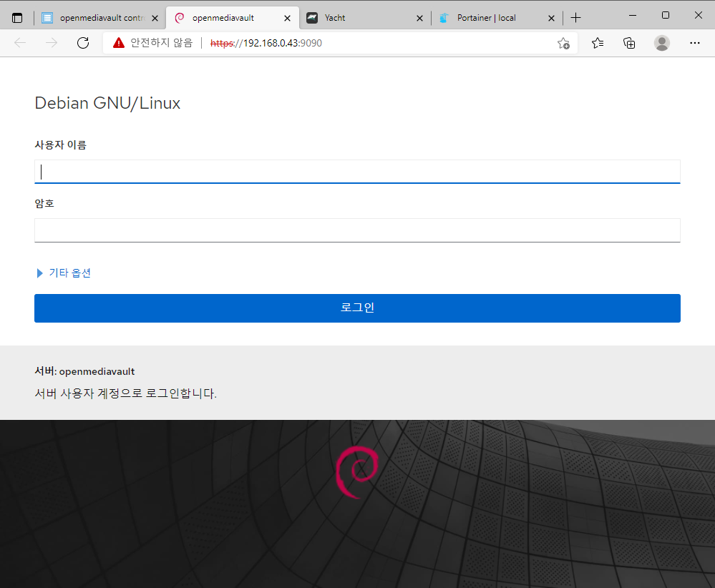Open a new tab with the plus button
Image resolution: width=715 pixels, height=588 pixels.
tap(576, 18)
